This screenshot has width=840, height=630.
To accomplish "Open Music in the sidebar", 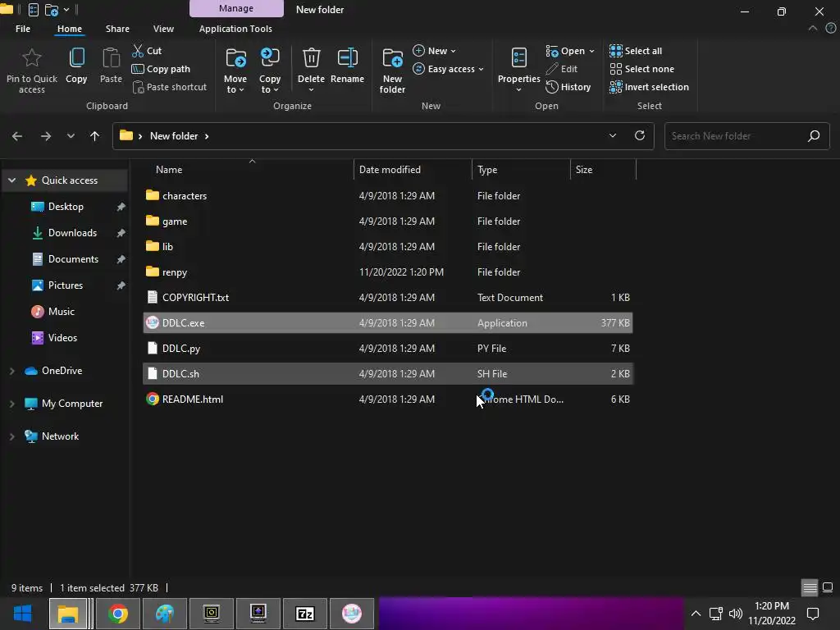I will [x=61, y=312].
